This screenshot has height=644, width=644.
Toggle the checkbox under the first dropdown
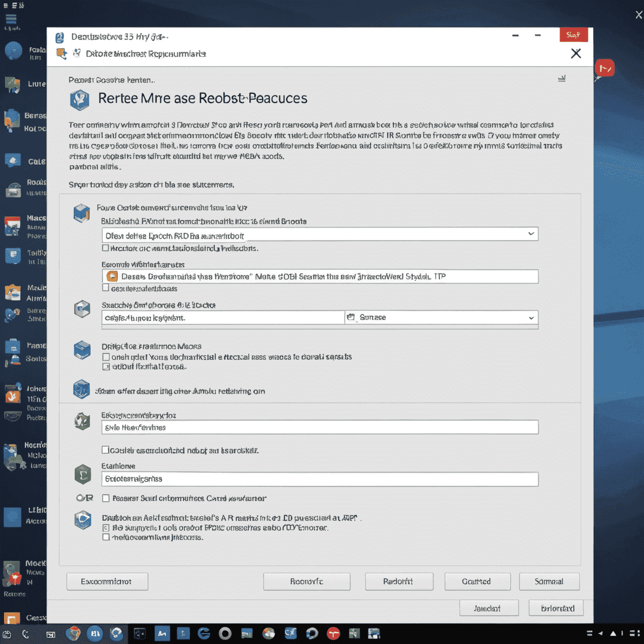tap(106, 248)
